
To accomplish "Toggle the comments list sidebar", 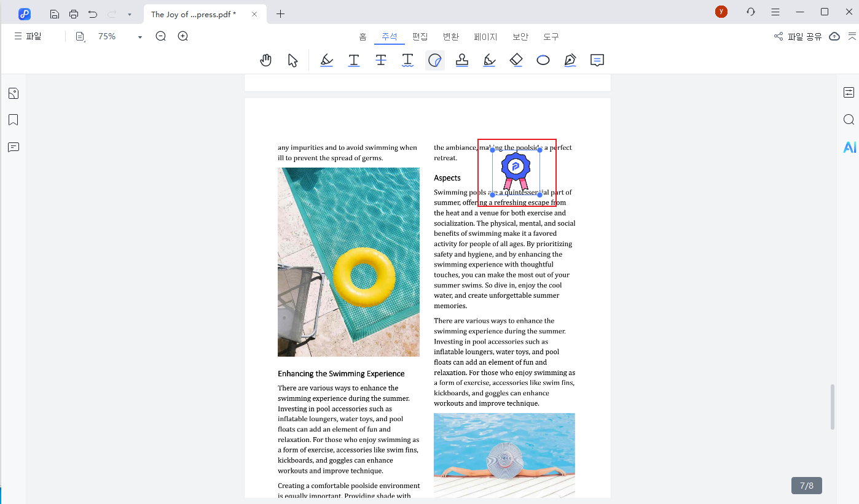I will [14, 147].
